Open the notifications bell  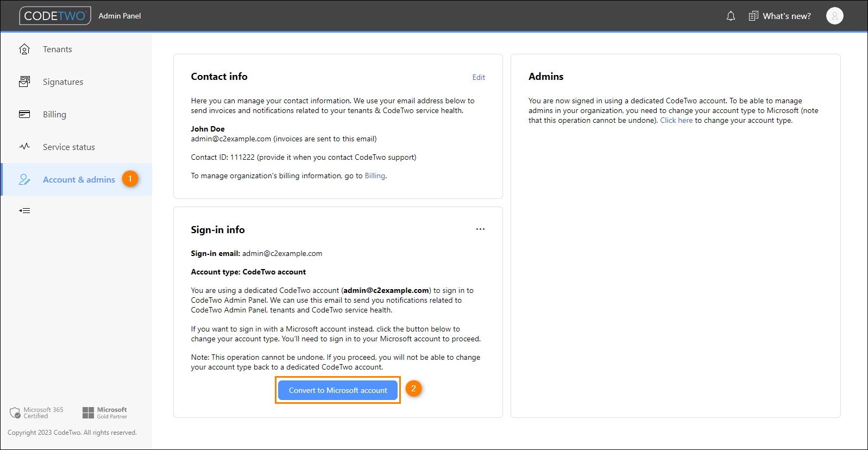click(731, 16)
